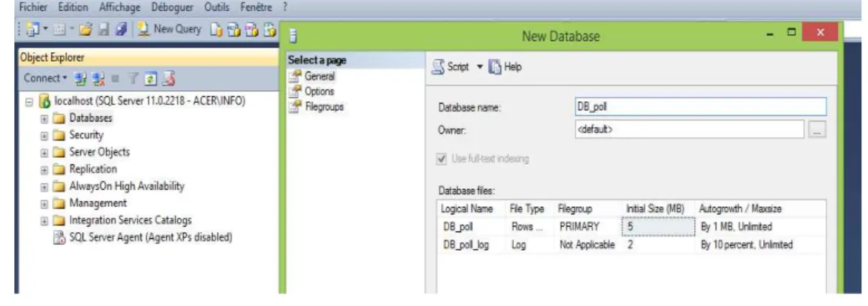
Task: Click the Script icon in dialog
Action: 438,66
